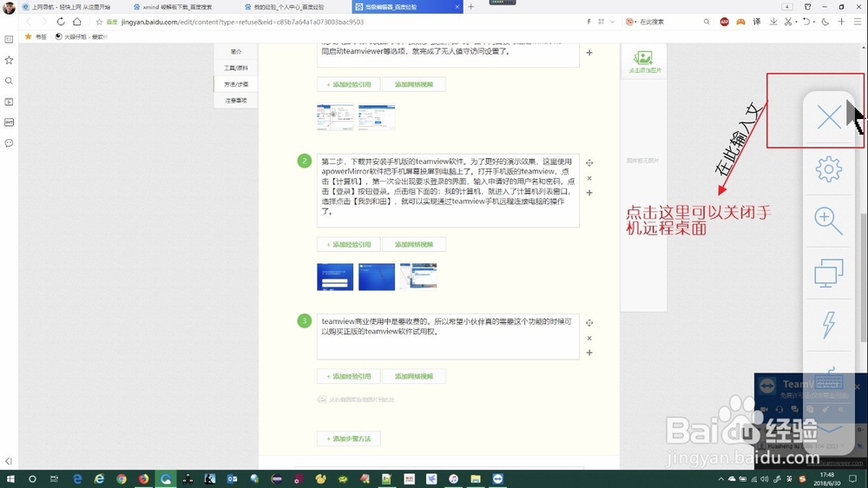Viewport: 868px width, 488px height.
Task: Click the move handle icon of step 3
Action: click(589, 322)
